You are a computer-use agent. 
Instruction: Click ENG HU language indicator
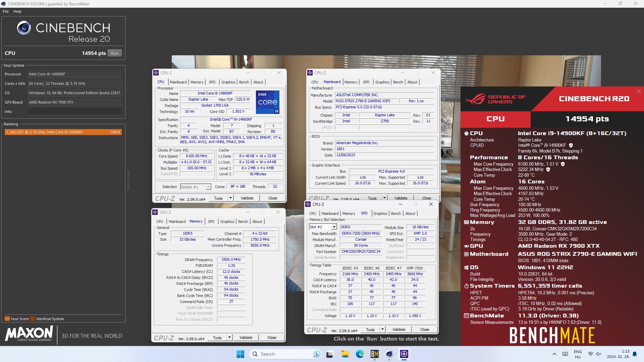coord(578,354)
